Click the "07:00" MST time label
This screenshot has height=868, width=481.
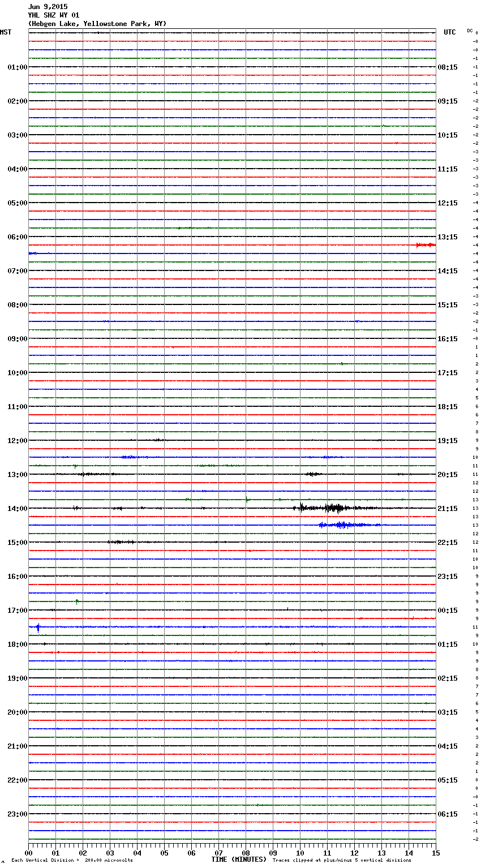pos(18,271)
